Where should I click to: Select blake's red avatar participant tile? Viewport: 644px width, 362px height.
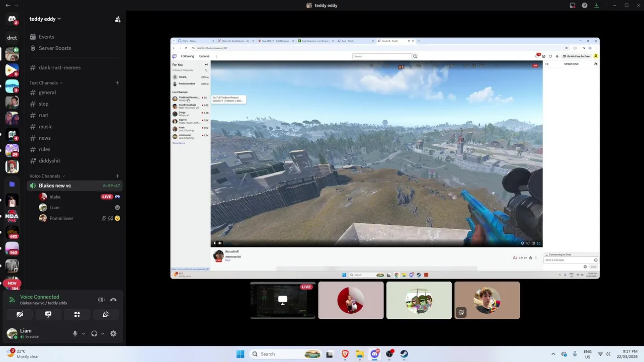(x=351, y=300)
